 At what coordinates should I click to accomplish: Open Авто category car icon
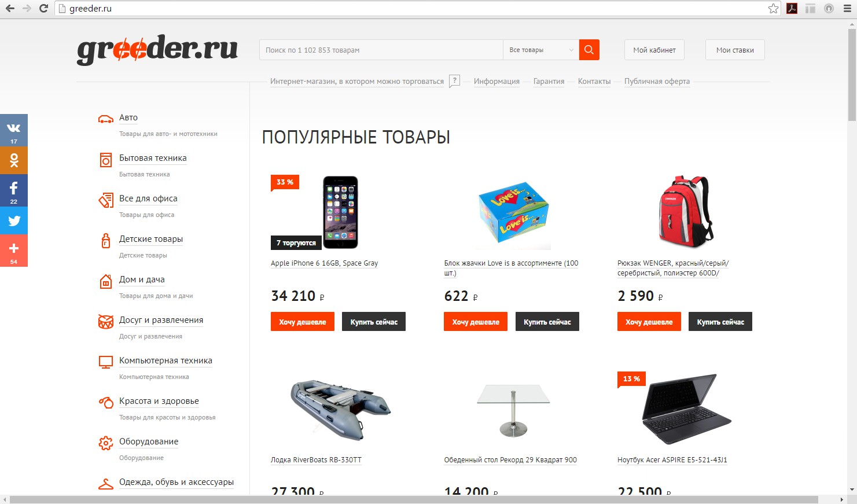[106, 120]
